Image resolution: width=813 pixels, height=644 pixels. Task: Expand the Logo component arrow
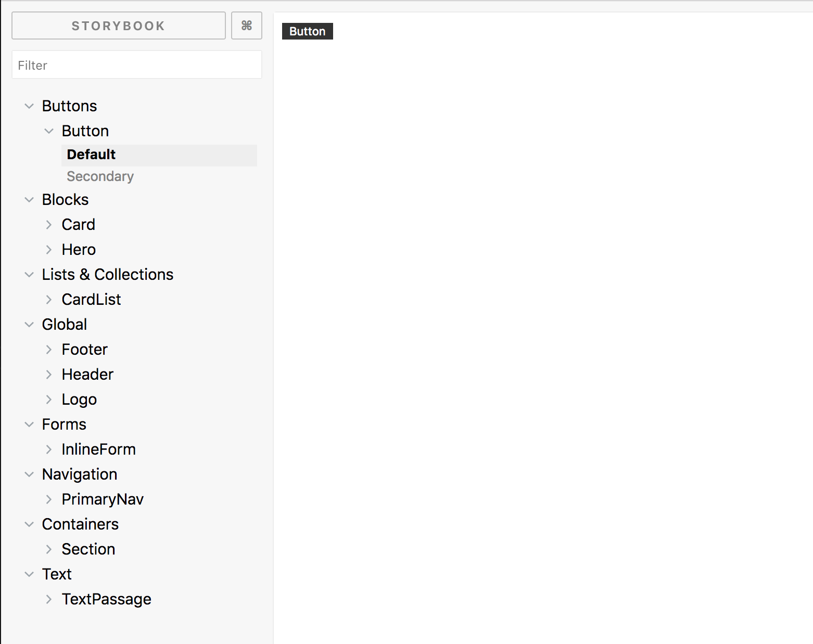tap(49, 400)
